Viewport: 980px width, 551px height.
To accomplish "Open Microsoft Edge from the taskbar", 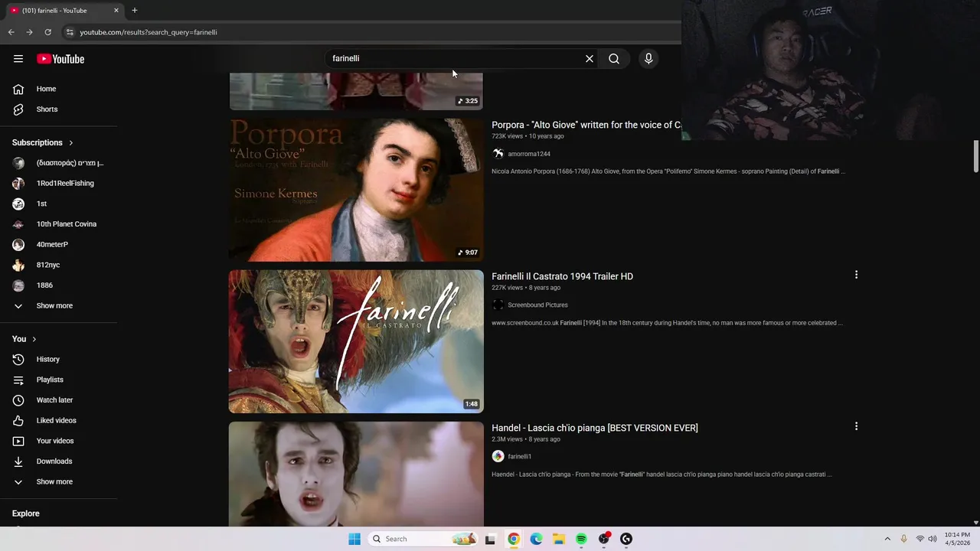I will 536,539.
